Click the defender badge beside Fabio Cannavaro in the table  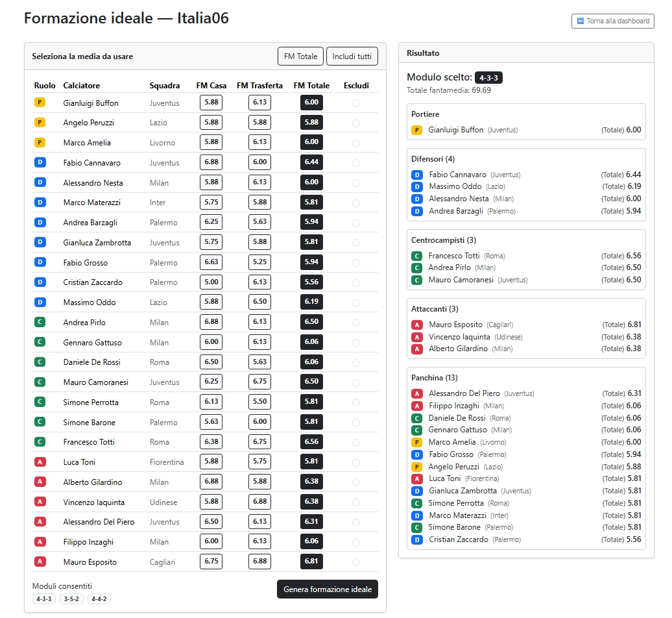(x=40, y=162)
